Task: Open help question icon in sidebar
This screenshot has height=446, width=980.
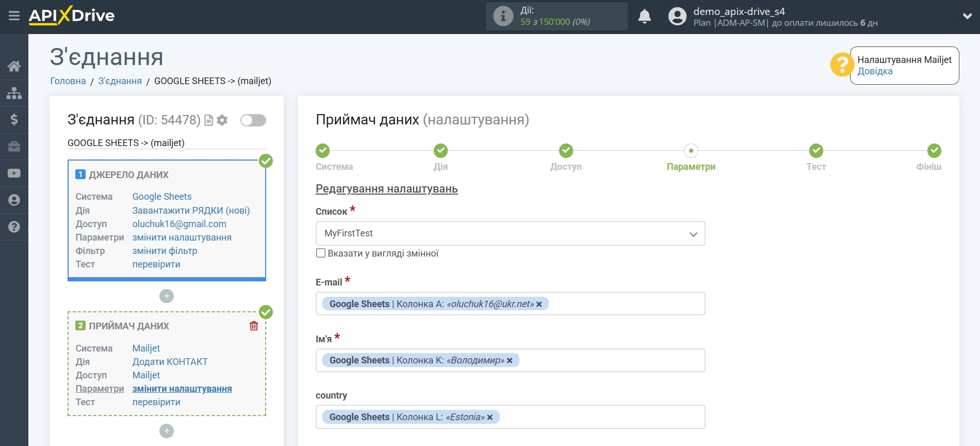Action: pyautogui.click(x=14, y=227)
